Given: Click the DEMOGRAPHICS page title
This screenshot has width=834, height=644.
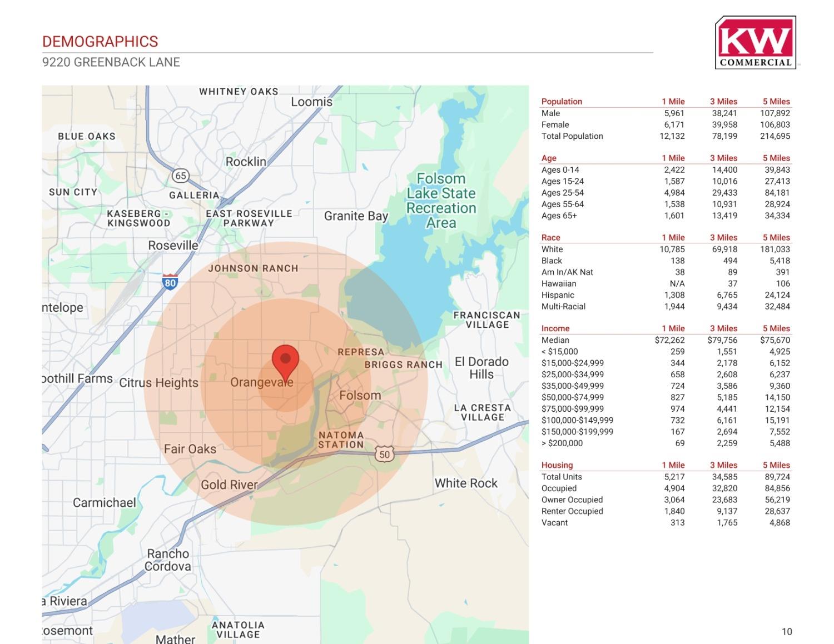Looking at the screenshot, I should [x=100, y=42].
